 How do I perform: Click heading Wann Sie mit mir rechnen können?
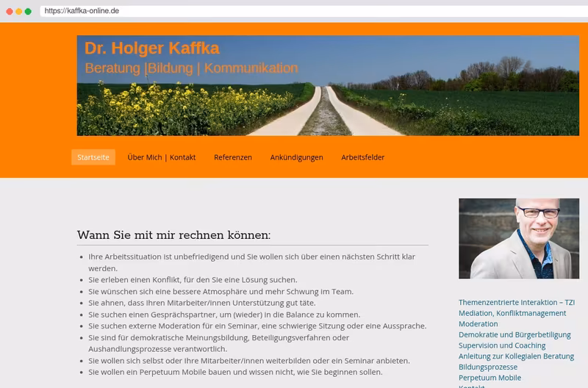coord(173,235)
